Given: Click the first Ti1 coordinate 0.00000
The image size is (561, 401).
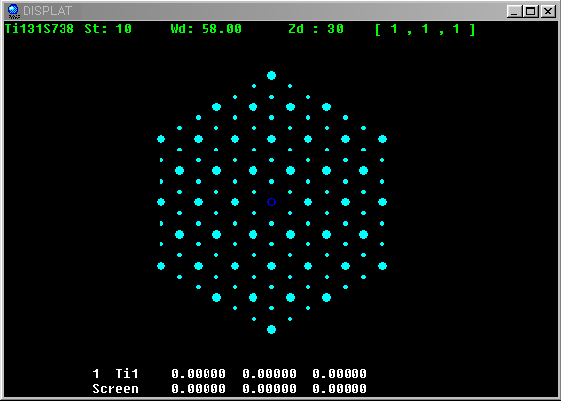Looking at the screenshot, I should point(199,373).
